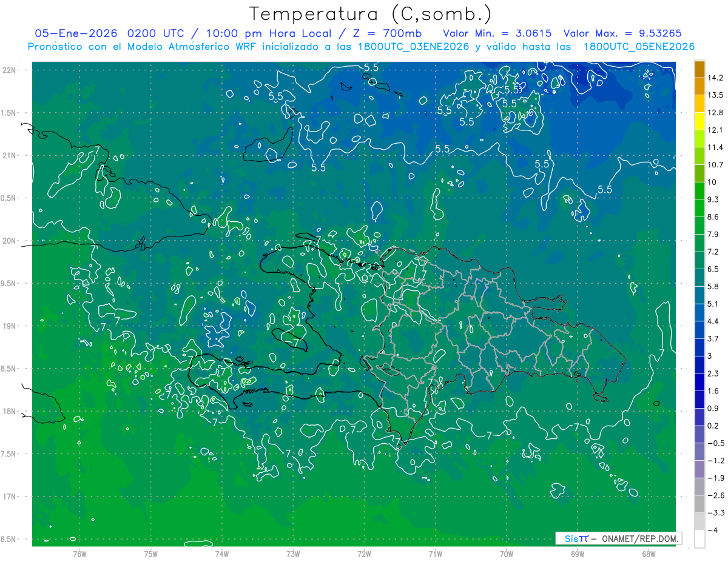
Task: Click the 2.3 value on the color scale
Action: pos(713,373)
